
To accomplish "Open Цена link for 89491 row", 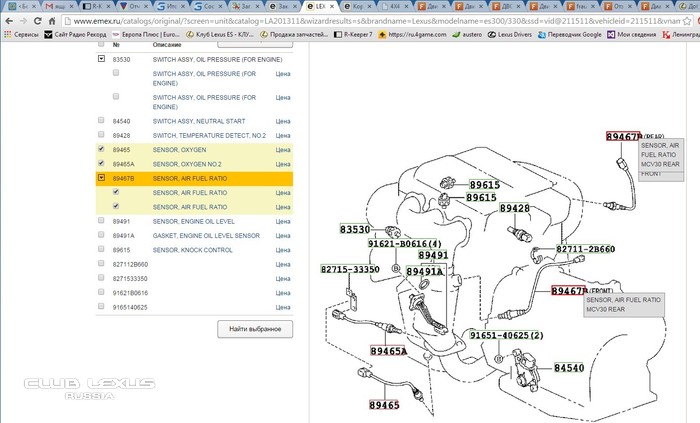I will pos(283,222).
